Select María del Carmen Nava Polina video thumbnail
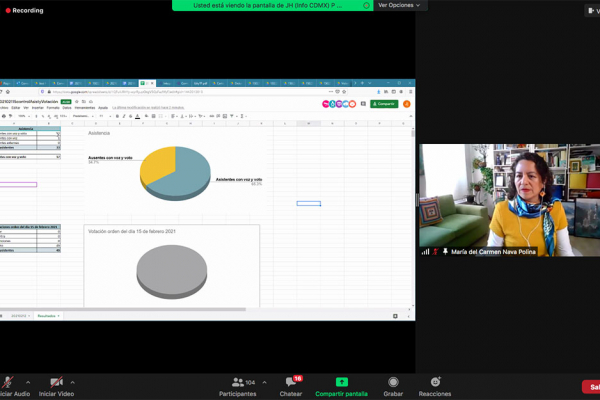The height and width of the screenshot is (400, 600). pyautogui.click(x=509, y=200)
